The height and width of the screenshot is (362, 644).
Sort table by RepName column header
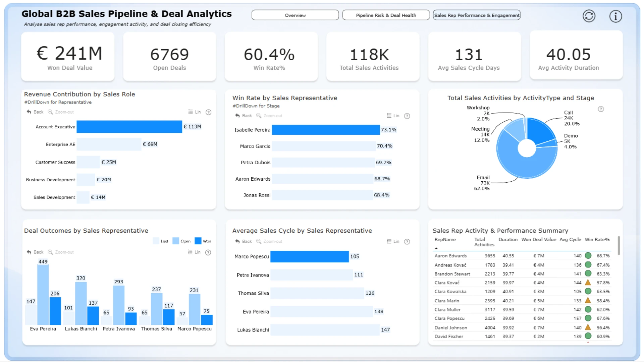point(445,240)
